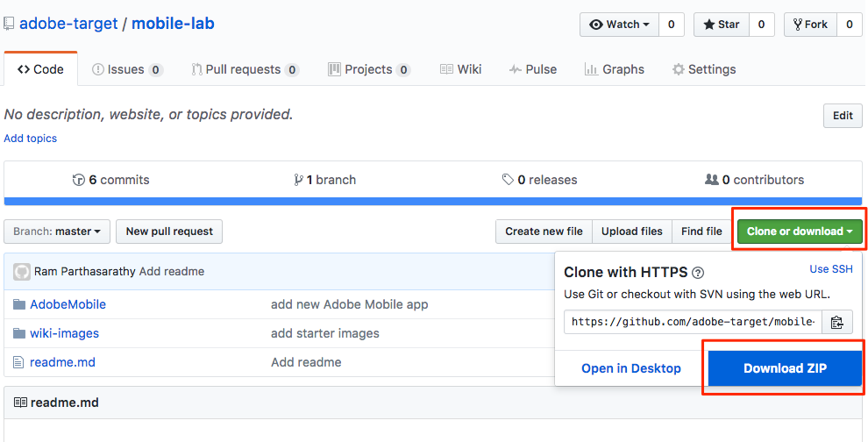The height and width of the screenshot is (442, 868).
Task: Click the help icon beside Clone with HTTPS
Action: [698, 273]
